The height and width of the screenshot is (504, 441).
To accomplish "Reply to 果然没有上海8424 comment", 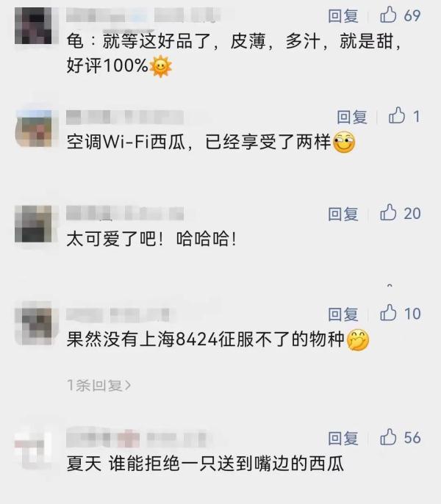I will point(343,314).
